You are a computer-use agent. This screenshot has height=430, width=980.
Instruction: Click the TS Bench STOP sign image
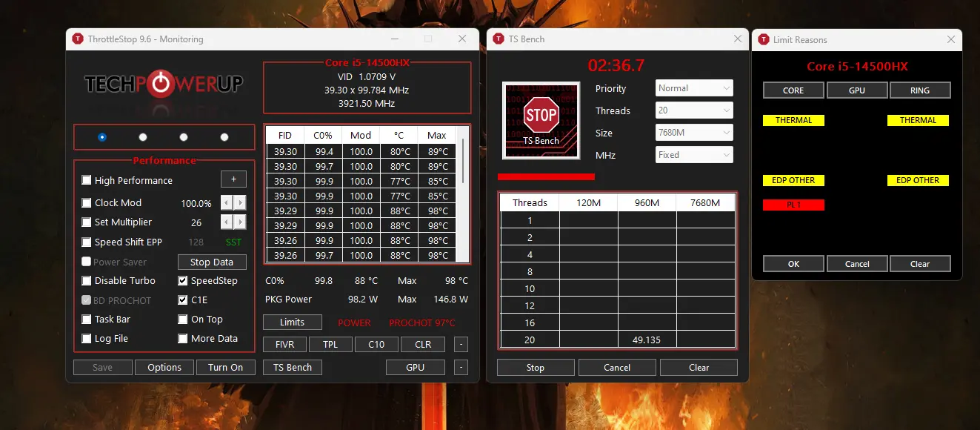(x=541, y=120)
